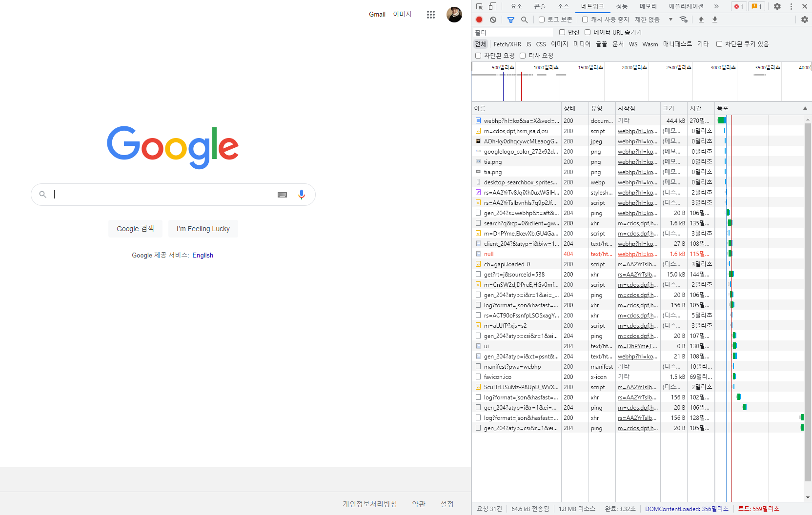This screenshot has width=812, height=515.
Task: Click the record network log button
Action: pyautogui.click(x=479, y=20)
